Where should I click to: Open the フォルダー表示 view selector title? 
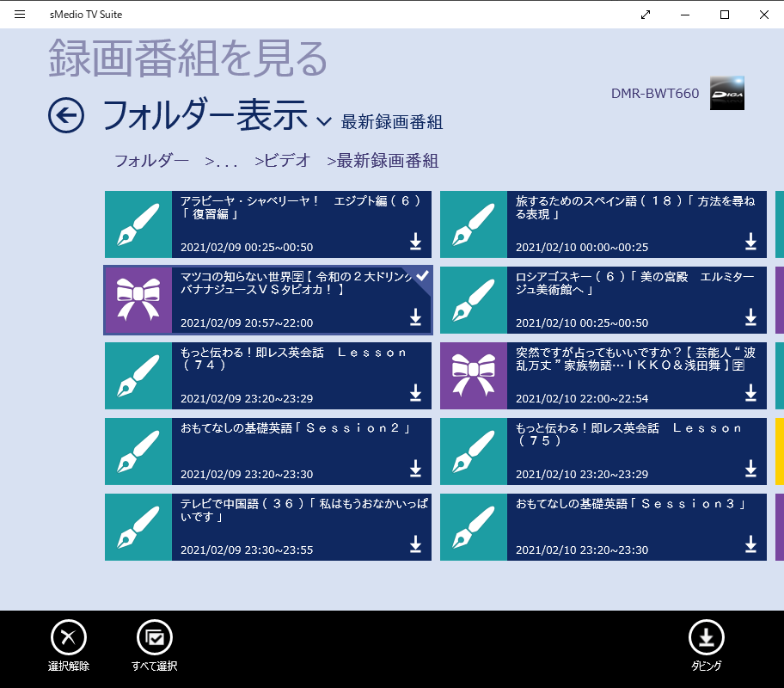click(x=205, y=115)
